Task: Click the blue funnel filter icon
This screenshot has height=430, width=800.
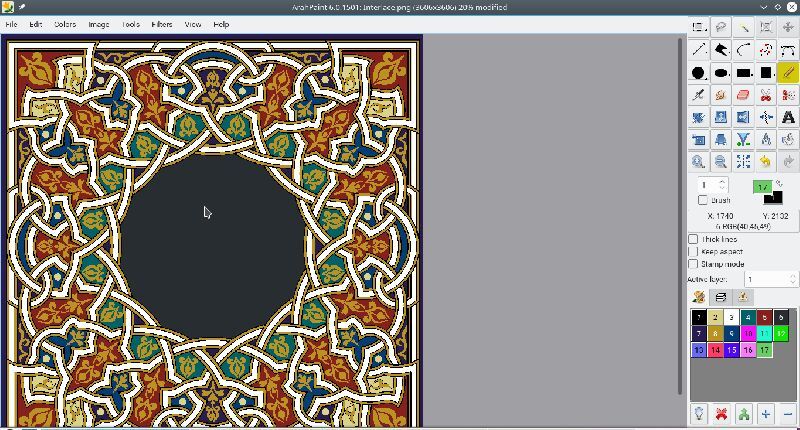Action: click(743, 139)
